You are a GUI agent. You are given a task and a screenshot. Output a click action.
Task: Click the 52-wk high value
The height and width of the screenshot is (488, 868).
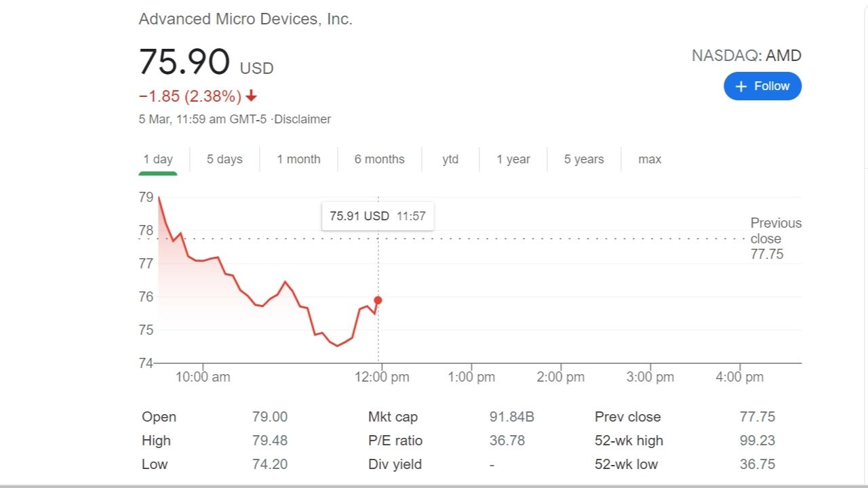coord(757,441)
